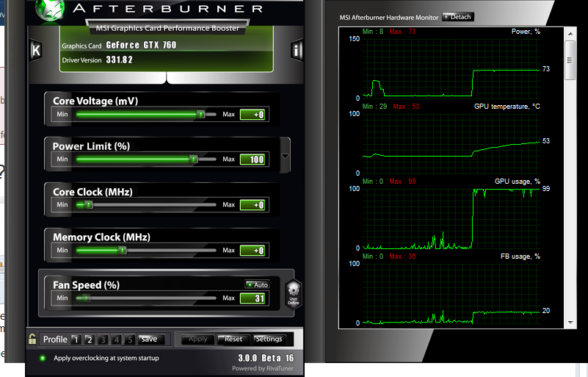Select profile slot 4

[x=116, y=340]
